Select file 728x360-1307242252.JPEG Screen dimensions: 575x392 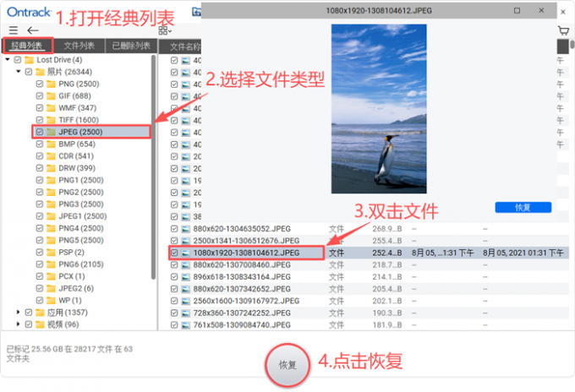(242, 313)
